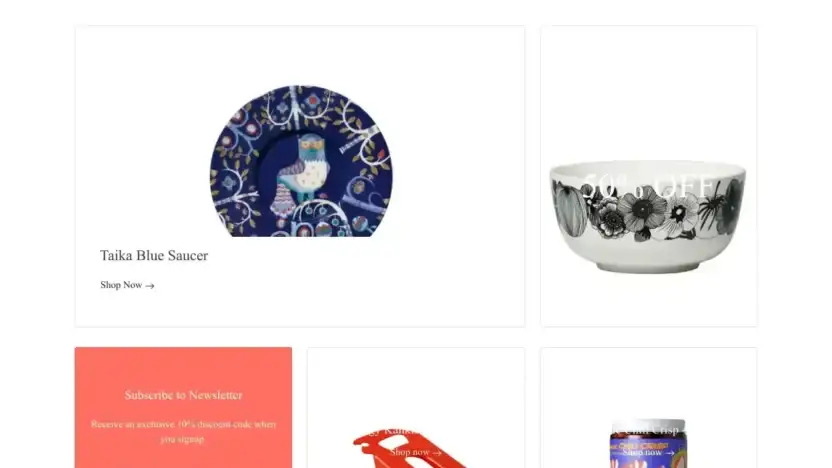Click the arrow on the chili crisp Shop now

tap(670, 453)
